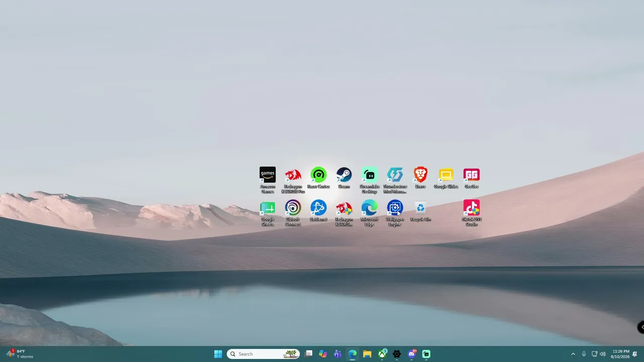Open the Windows Start menu

(218, 354)
